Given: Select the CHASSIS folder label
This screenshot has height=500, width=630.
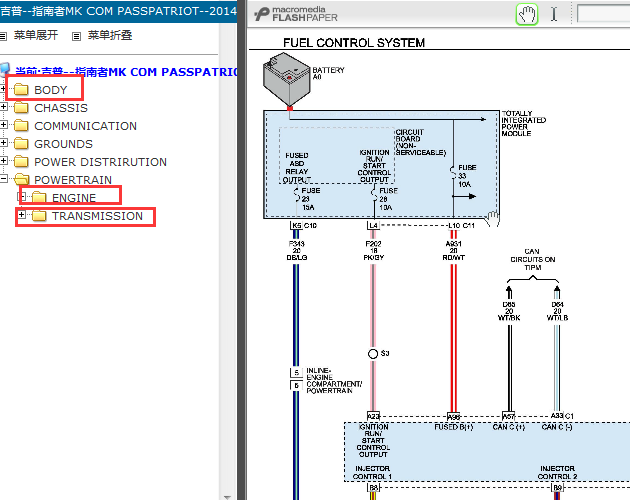Looking at the screenshot, I should coord(61,108).
